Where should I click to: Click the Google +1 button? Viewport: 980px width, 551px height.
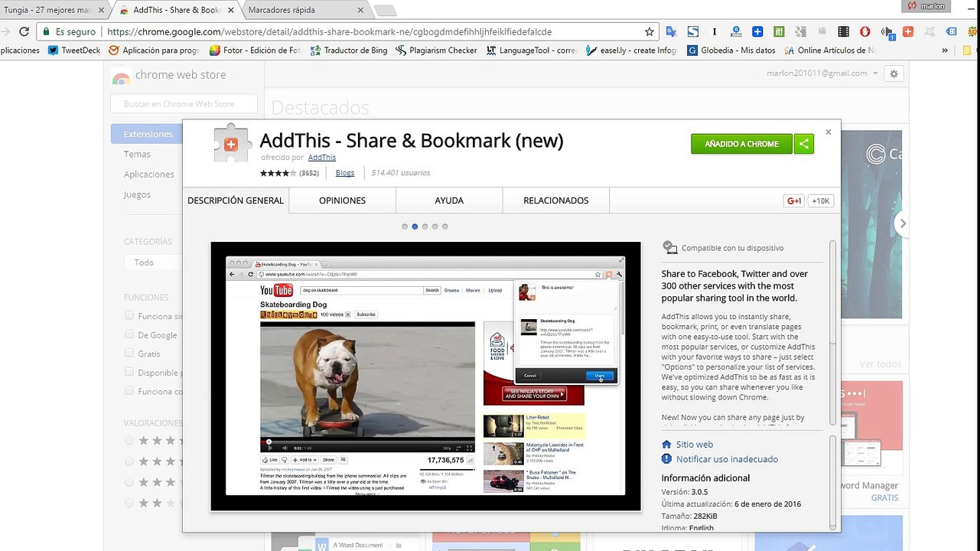coord(793,201)
